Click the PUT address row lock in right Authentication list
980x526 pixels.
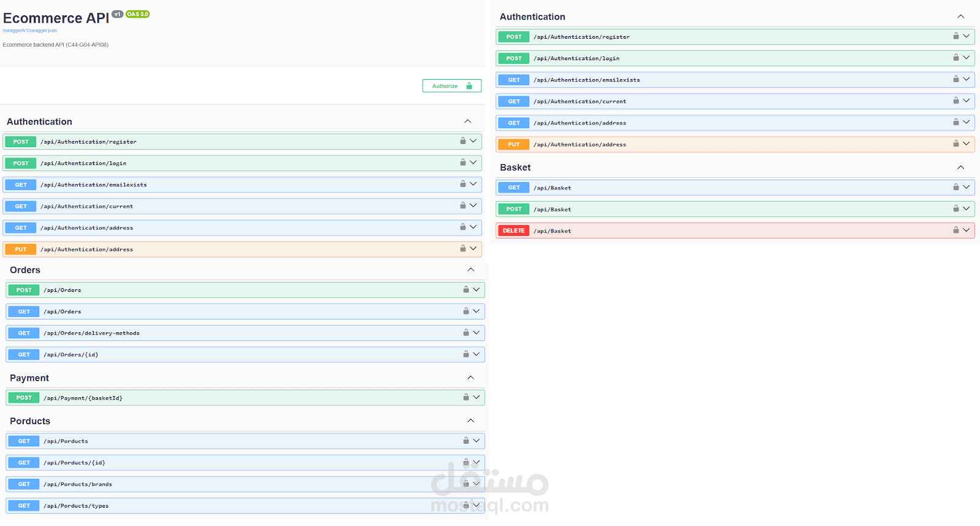click(956, 143)
